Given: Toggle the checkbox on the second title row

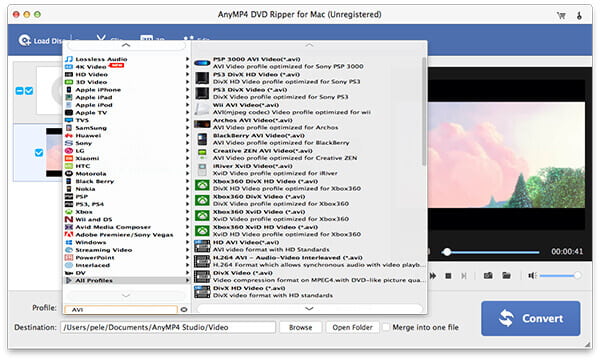Looking at the screenshot, I should 39,153.
